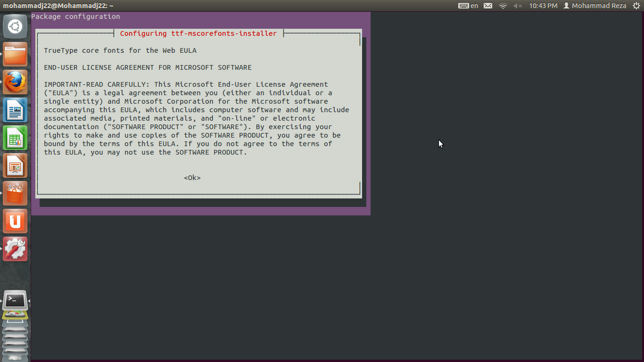This screenshot has width=644, height=362.
Task: Open the keyboard layout indicator 'en'
Action: 468,6
